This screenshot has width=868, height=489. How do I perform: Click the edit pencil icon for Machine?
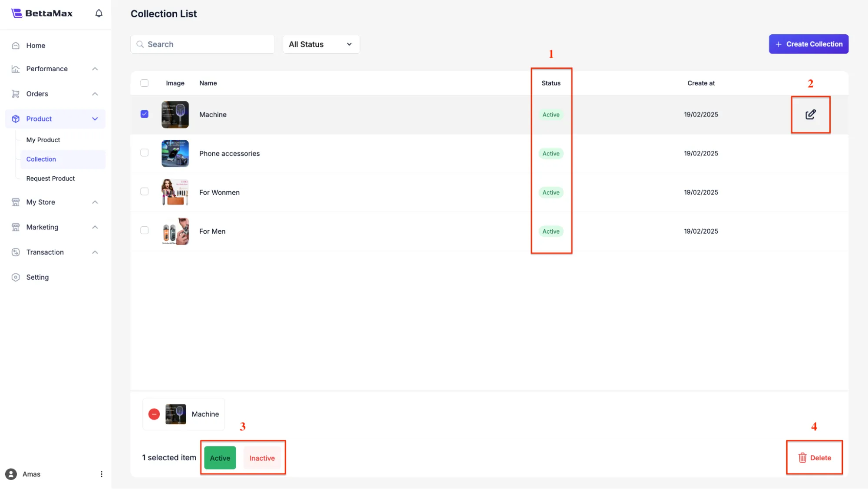click(x=810, y=115)
